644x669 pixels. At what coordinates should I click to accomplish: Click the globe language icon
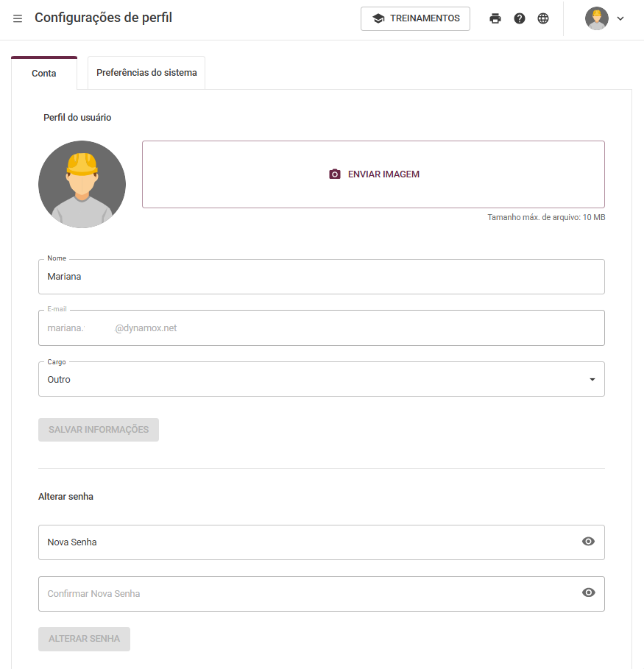click(x=543, y=18)
